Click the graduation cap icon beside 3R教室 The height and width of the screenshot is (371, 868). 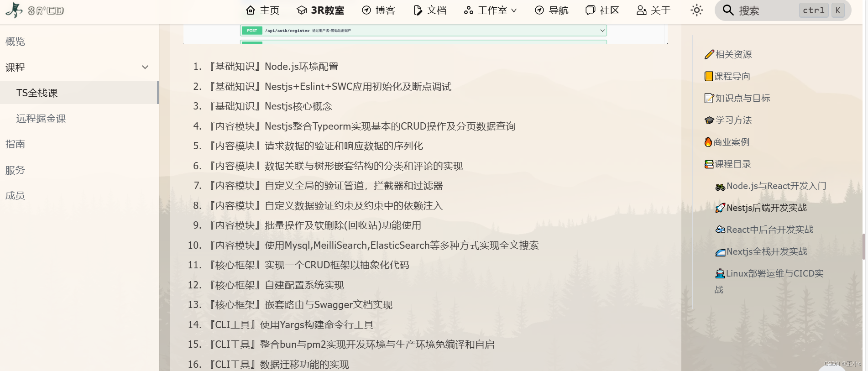(302, 10)
